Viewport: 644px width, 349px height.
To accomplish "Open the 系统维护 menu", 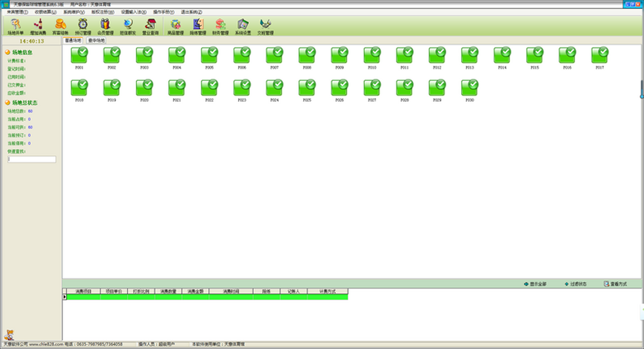I will tap(74, 12).
